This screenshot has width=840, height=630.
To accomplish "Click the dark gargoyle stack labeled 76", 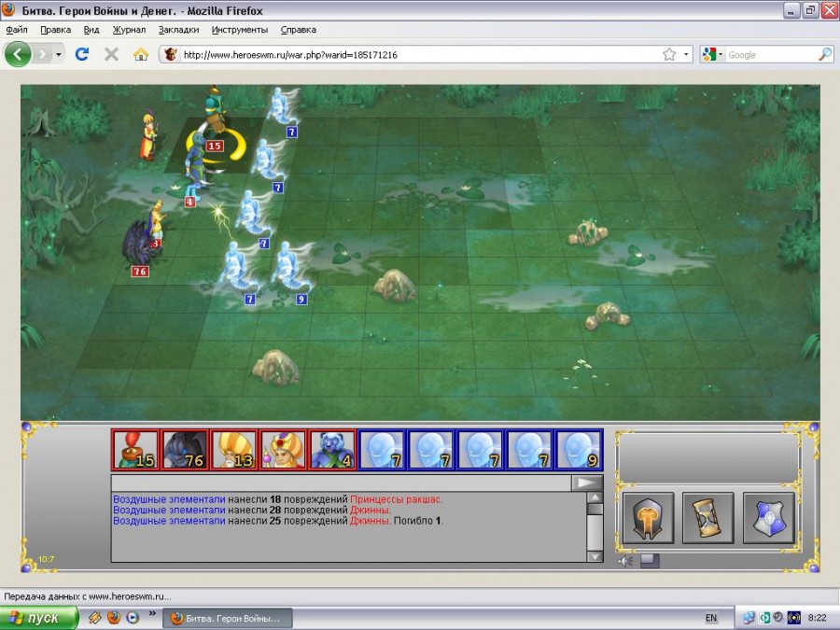I will [x=140, y=246].
